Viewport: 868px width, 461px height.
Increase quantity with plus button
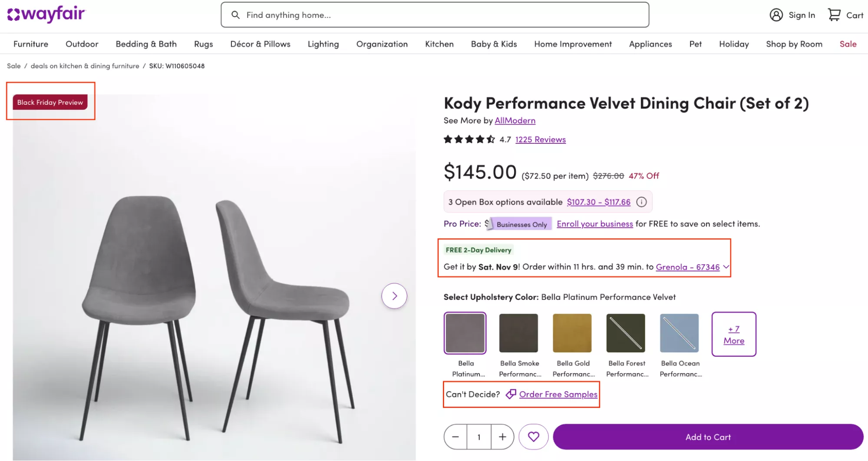(x=502, y=437)
